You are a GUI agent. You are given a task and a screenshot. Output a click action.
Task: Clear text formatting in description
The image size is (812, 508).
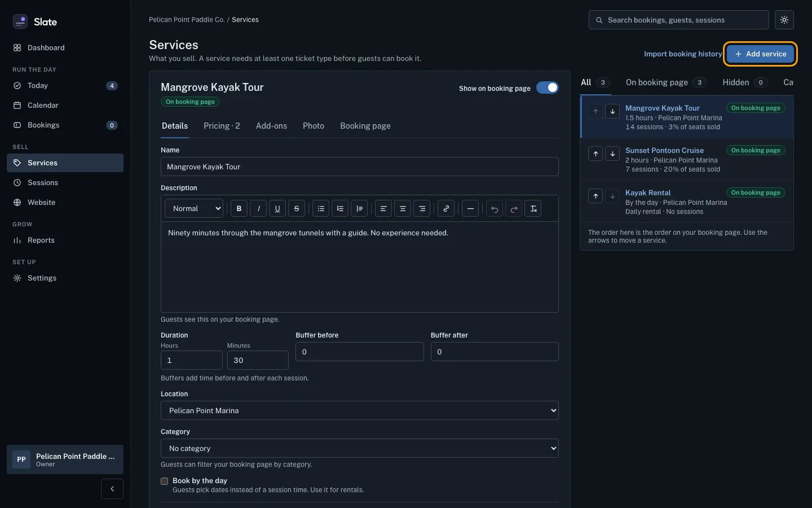tap(533, 208)
